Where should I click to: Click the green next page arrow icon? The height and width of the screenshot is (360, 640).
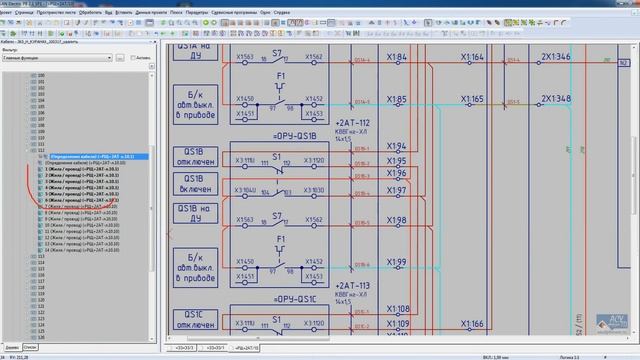pos(213,23)
